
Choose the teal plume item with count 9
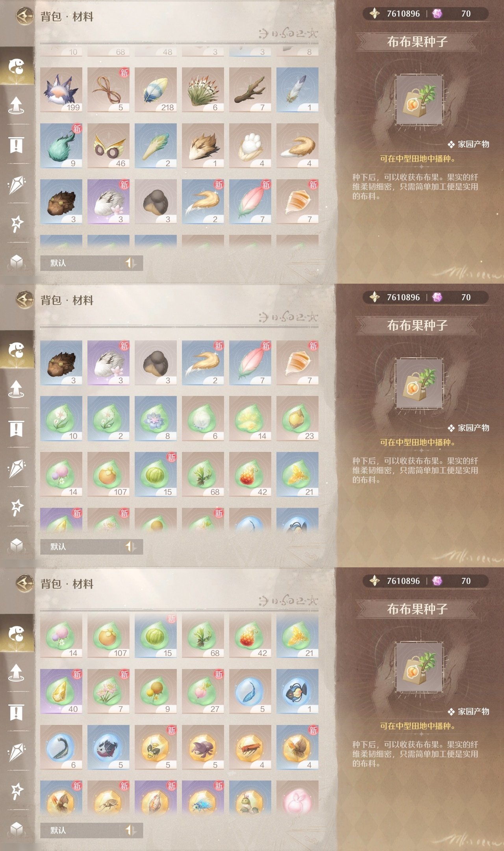(x=61, y=146)
